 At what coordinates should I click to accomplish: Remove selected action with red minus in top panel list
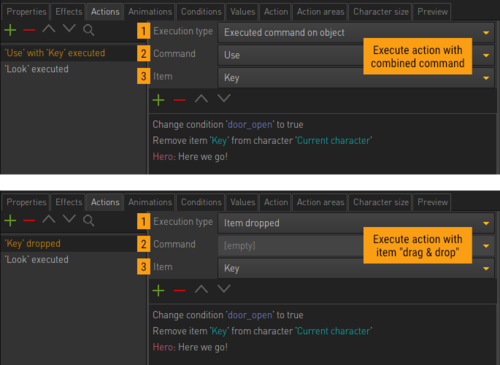pyautogui.click(x=29, y=30)
